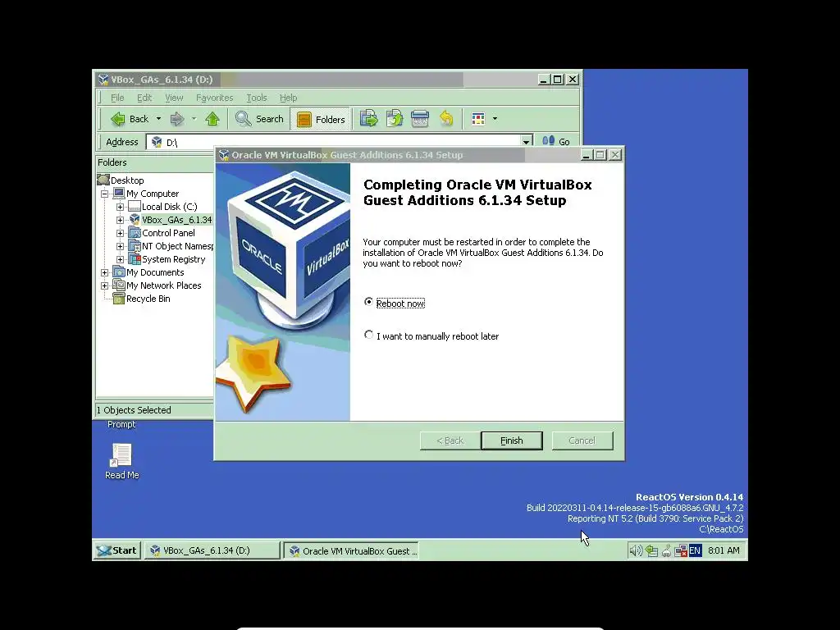Click the NT Object Namespace tree icon
The height and width of the screenshot is (630, 840).
(135, 246)
